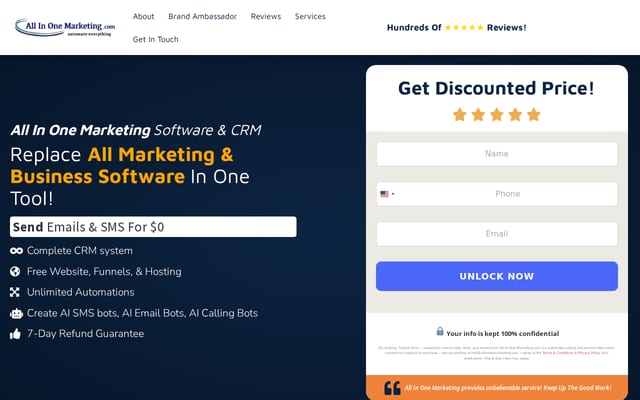Click the Hundreds Of Reviews header text
Image resolution: width=640 pixels, height=400 pixels.
(456, 27)
